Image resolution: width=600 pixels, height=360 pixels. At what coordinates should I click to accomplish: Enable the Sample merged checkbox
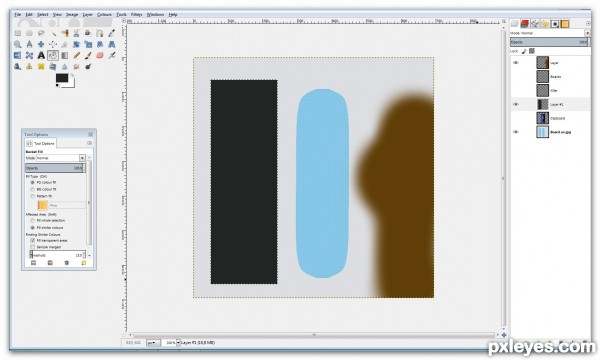click(x=33, y=247)
